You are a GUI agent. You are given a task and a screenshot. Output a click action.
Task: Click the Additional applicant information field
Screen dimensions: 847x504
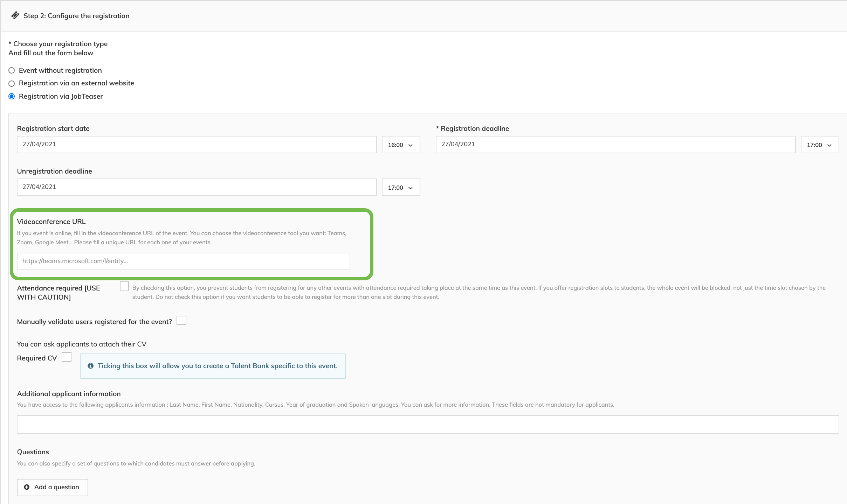tap(428, 424)
